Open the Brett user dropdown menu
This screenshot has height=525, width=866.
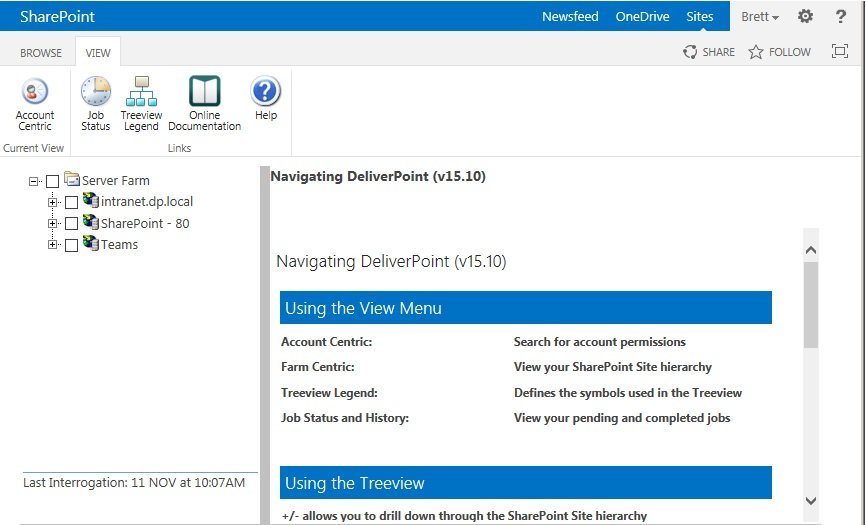pyautogui.click(x=760, y=17)
